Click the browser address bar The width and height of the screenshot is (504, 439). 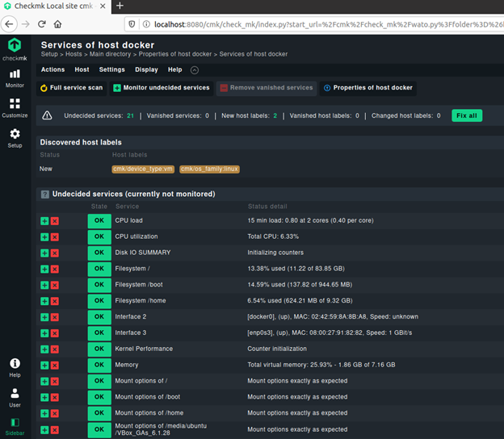pyautogui.click(x=323, y=24)
